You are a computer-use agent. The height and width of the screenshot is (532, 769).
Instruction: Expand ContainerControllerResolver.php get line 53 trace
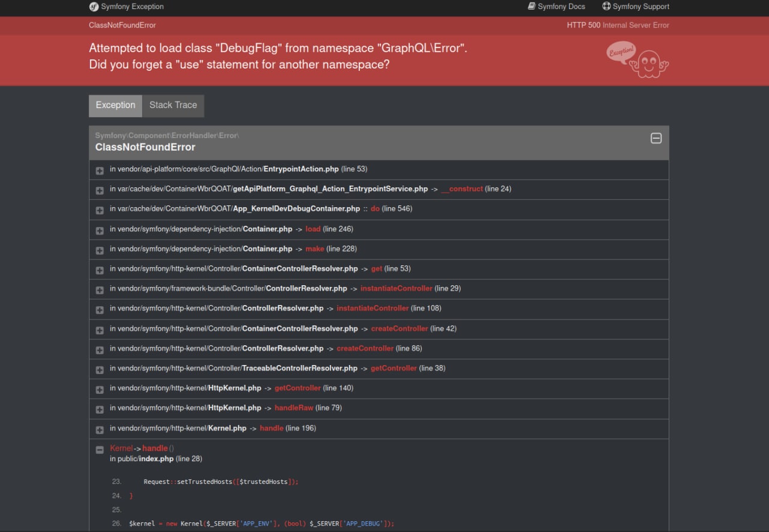[x=100, y=270]
